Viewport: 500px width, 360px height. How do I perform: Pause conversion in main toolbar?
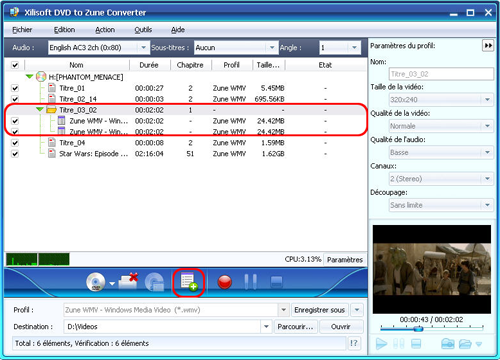(251, 282)
